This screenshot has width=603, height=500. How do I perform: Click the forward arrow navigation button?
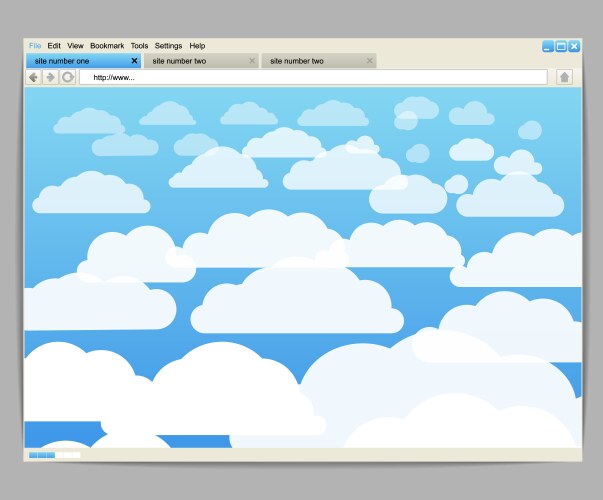click(x=50, y=77)
